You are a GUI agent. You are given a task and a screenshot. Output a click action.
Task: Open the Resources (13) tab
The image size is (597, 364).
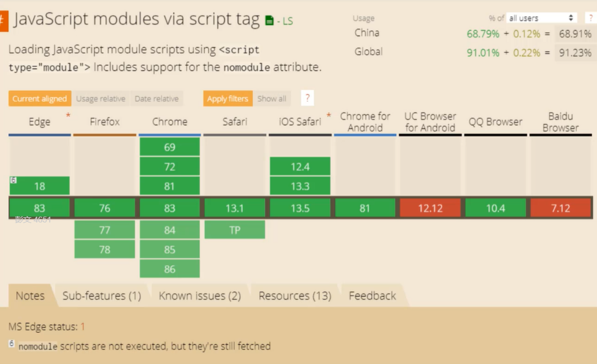pyautogui.click(x=295, y=296)
